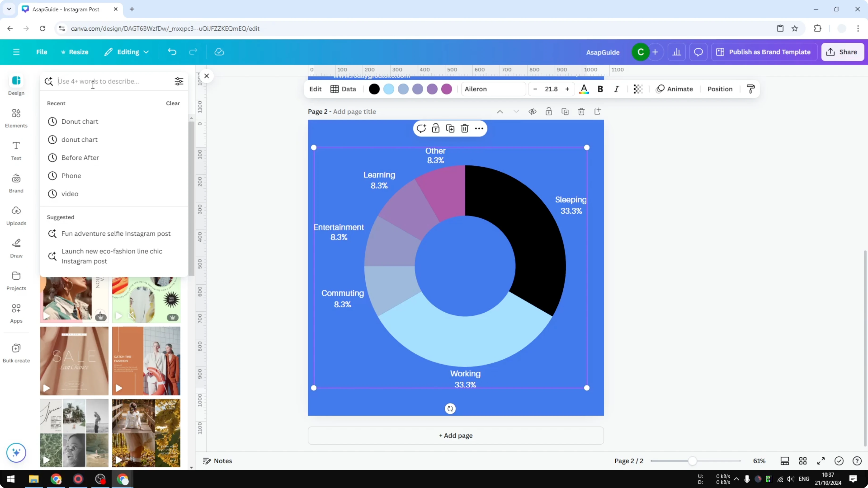
Task: Open the File menu
Action: point(42,52)
